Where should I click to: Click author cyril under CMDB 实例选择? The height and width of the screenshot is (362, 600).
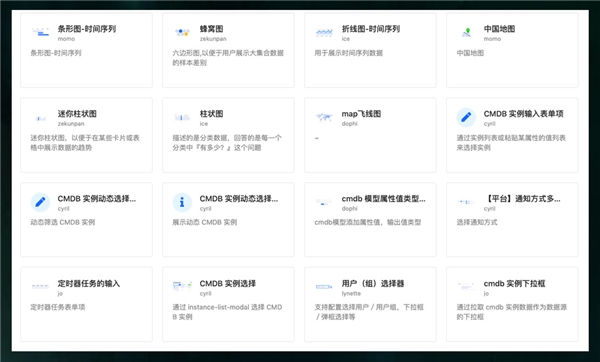205,294
